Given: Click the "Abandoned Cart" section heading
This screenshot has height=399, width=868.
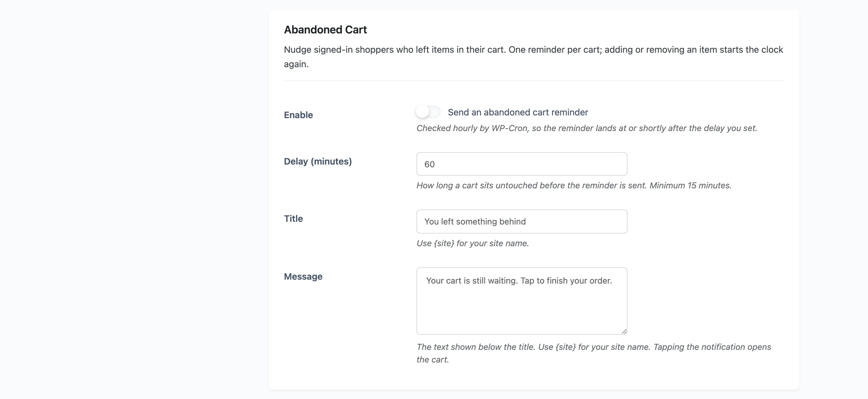Looking at the screenshot, I should pos(325,30).
